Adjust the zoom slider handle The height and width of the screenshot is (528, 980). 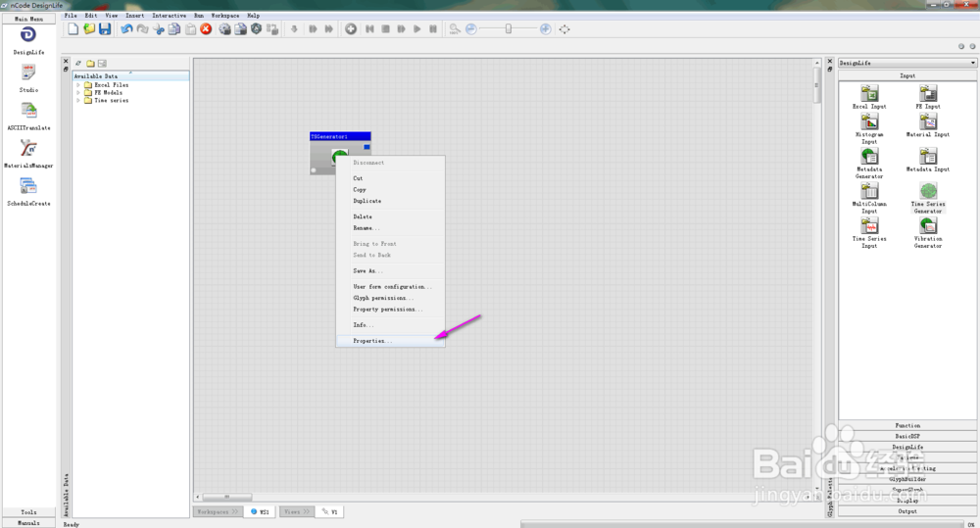508,28
